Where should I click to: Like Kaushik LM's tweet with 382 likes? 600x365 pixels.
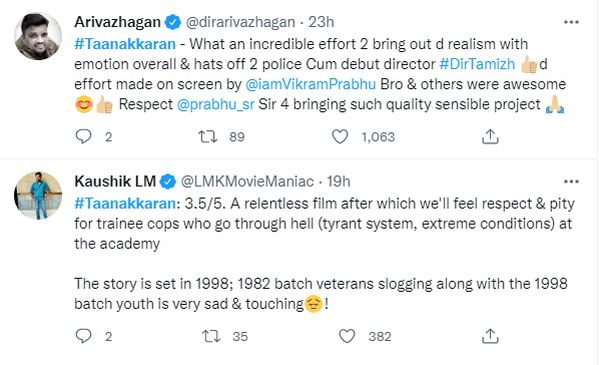click(347, 336)
